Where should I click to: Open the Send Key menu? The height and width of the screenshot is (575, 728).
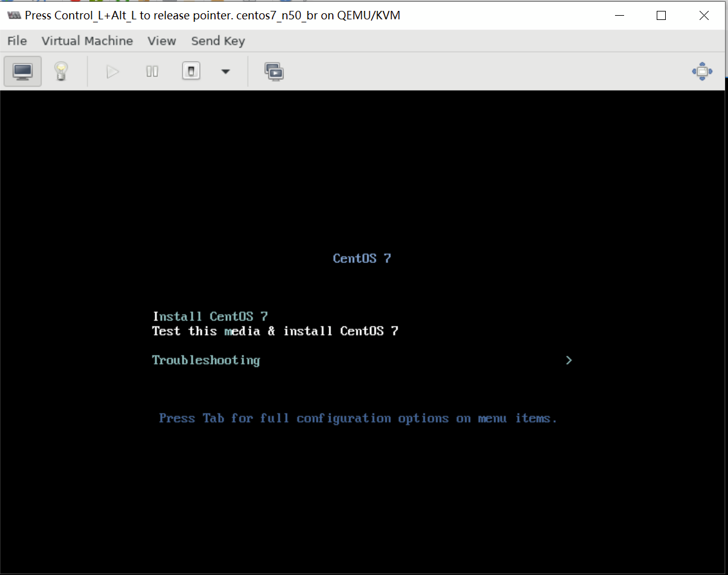point(218,41)
